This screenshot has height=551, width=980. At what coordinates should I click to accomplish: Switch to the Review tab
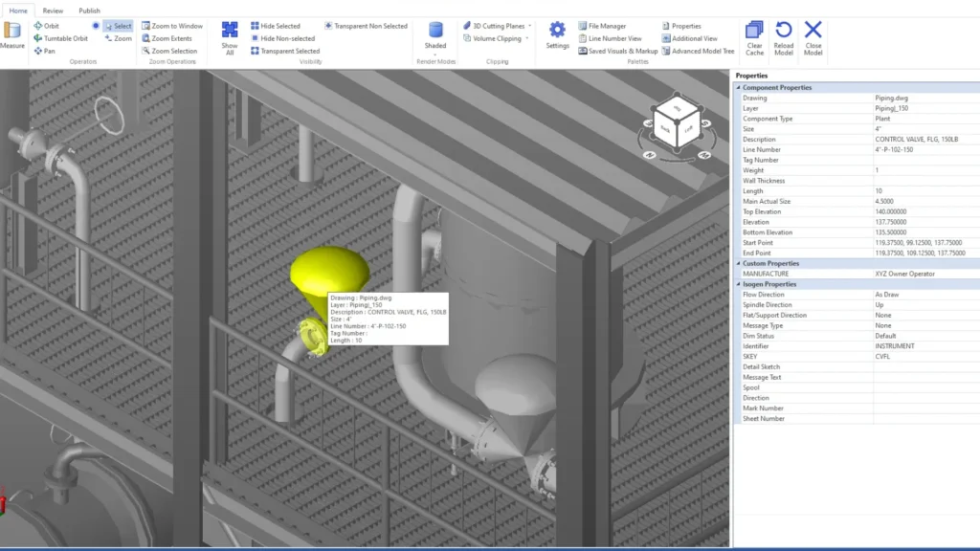(x=53, y=11)
